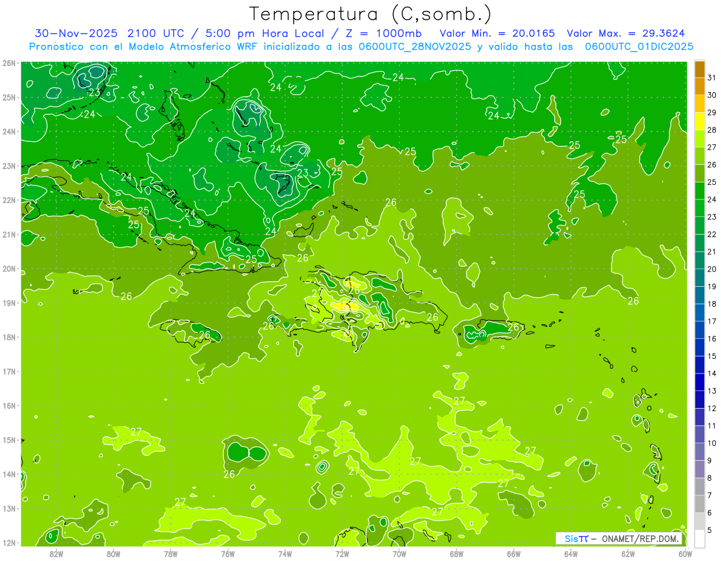Select the "Valor Min. = 20.0165" value
This screenshot has width=728, height=562.
(497, 33)
